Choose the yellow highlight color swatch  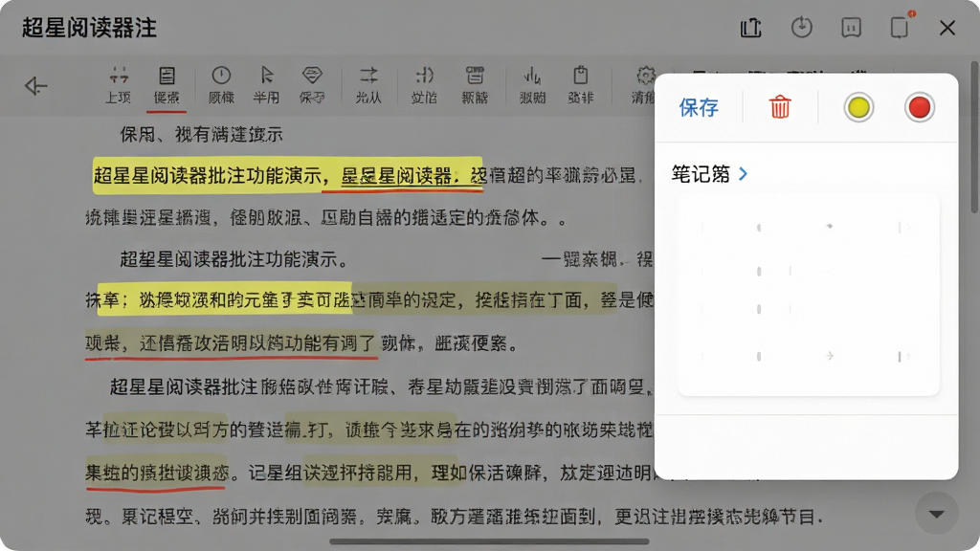click(x=858, y=107)
